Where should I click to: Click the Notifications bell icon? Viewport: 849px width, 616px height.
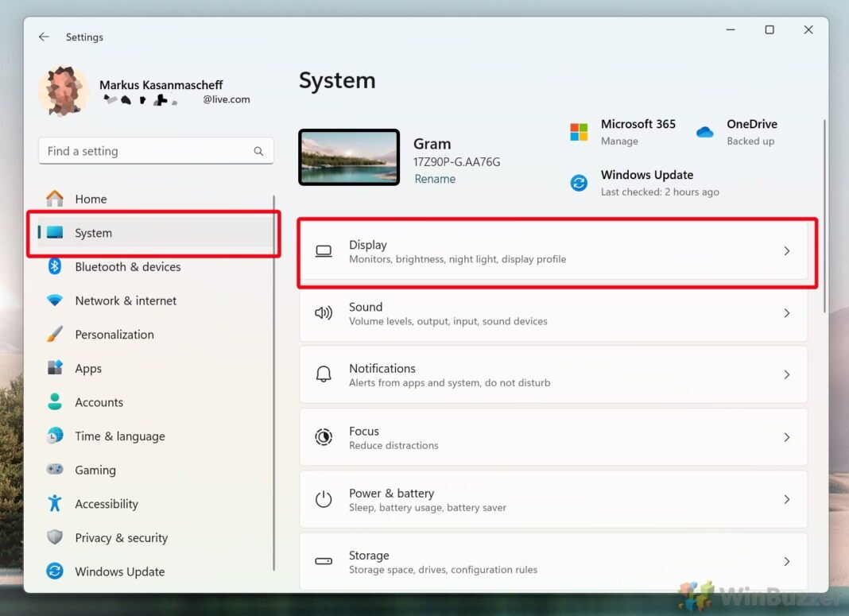point(324,374)
